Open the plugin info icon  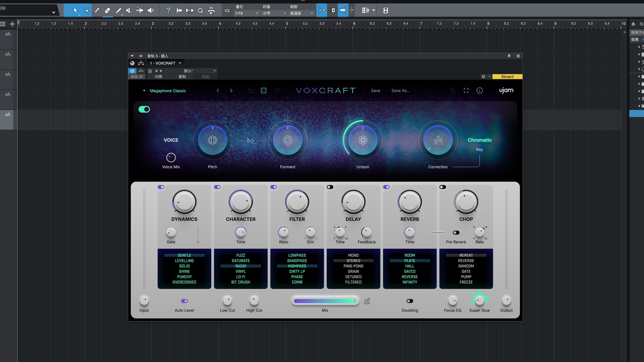pos(480,90)
